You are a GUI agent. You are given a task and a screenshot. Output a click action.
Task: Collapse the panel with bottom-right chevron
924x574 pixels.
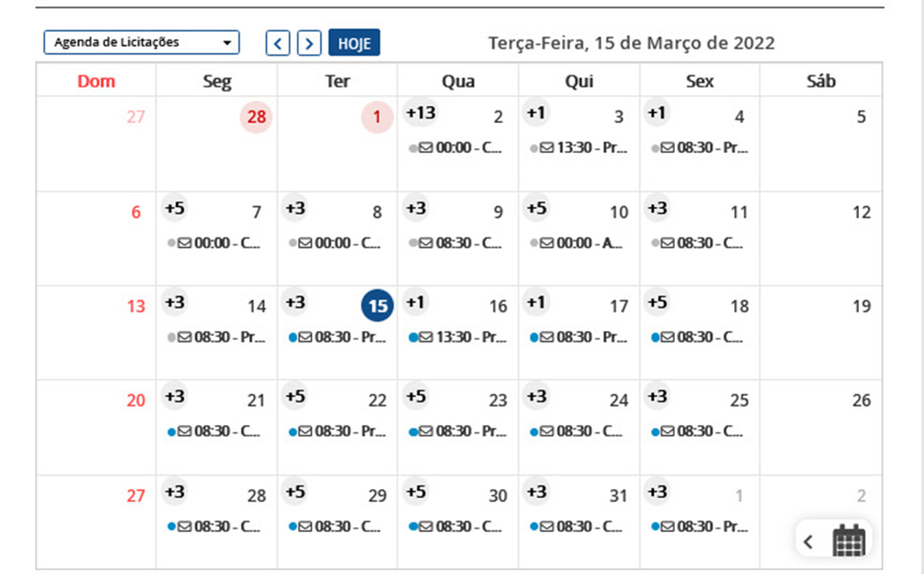pos(808,541)
